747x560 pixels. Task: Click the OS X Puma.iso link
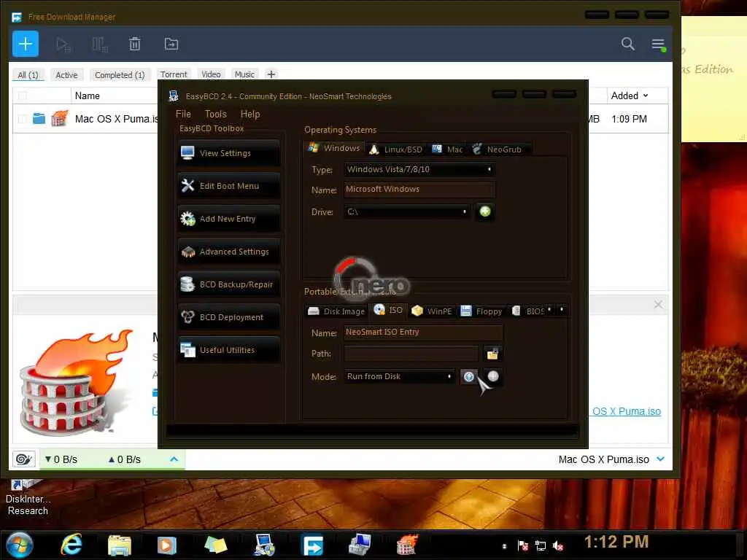[626, 411]
